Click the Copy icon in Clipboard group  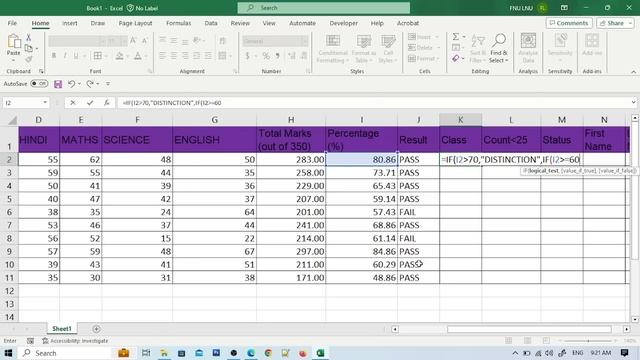coord(29,49)
